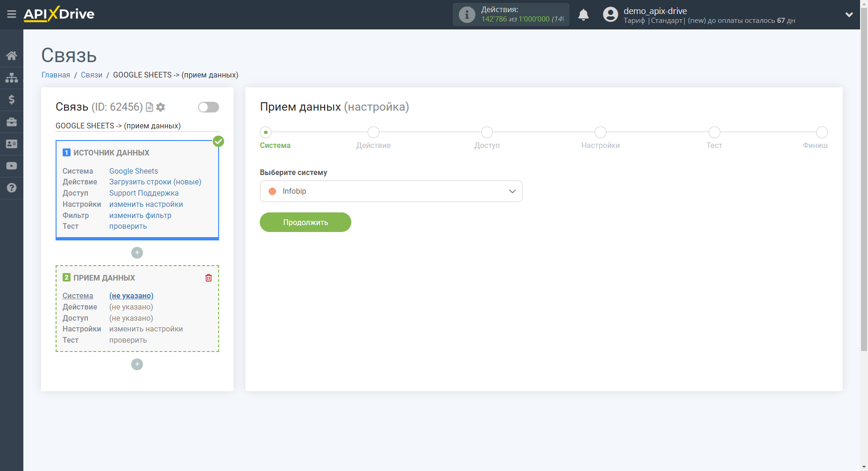Click the ИСТОЧНИК ДАННЫХ header
The width and height of the screenshot is (868, 471).
(x=111, y=153)
